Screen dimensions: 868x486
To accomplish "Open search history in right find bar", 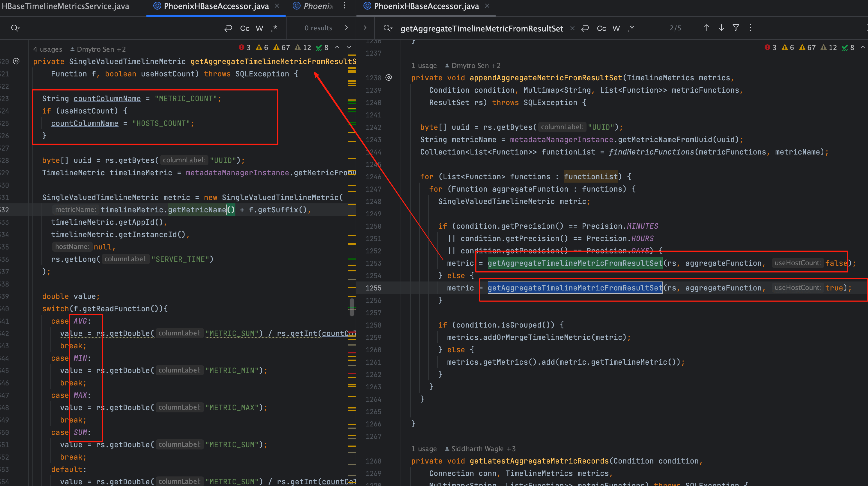I will [x=388, y=28].
